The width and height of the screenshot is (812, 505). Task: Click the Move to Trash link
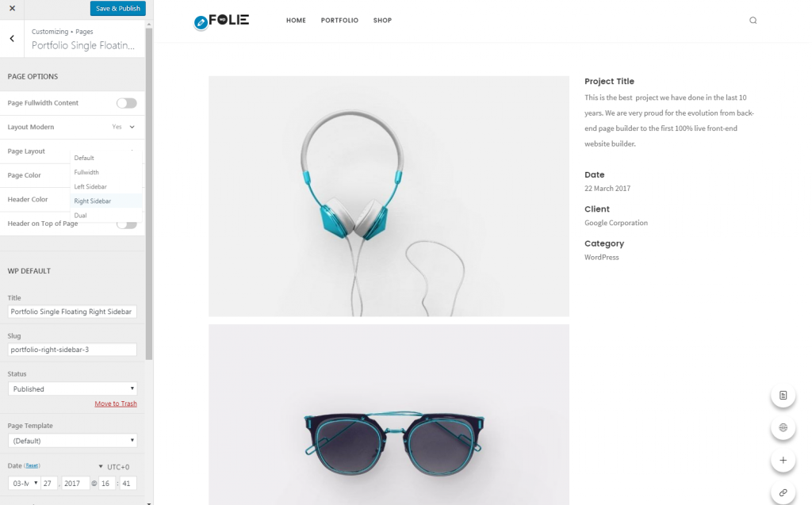[x=116, y=404]
